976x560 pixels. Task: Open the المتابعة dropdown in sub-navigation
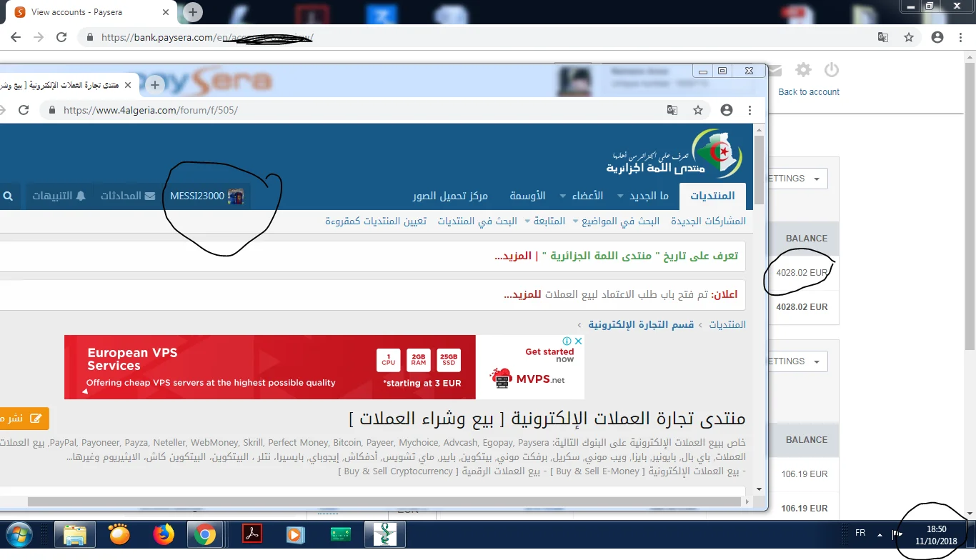point(544,221)
